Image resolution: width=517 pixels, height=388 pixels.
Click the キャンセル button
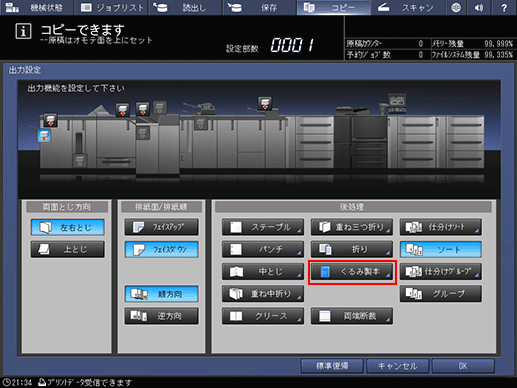(398, 366)
